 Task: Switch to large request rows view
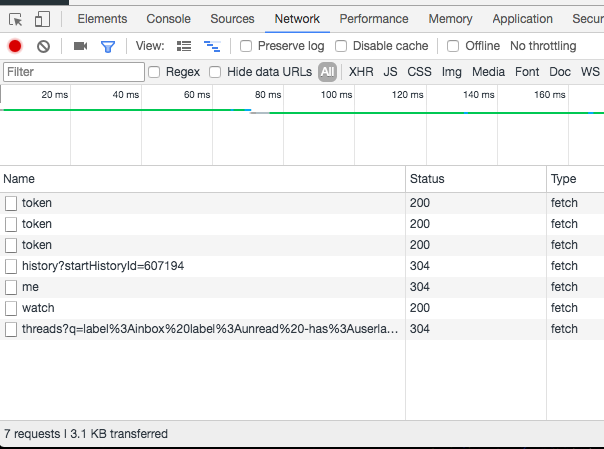tap(184, 46)
